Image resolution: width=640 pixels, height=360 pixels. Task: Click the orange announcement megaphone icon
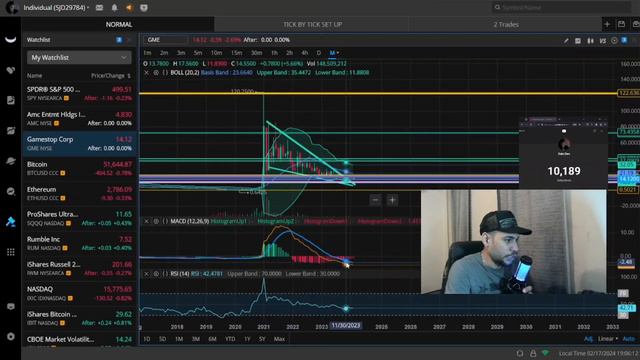click(129, 7)
